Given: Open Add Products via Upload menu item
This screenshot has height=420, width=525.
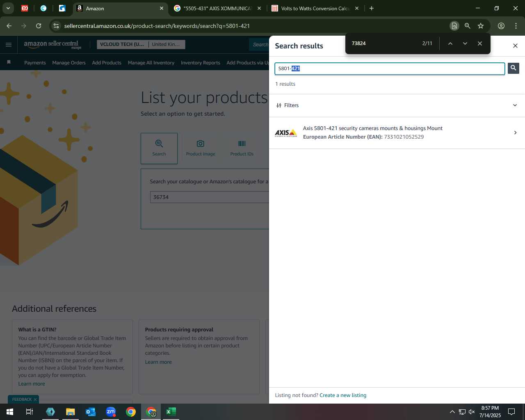Looking at the screenshot, I should (x=248, y=63).
